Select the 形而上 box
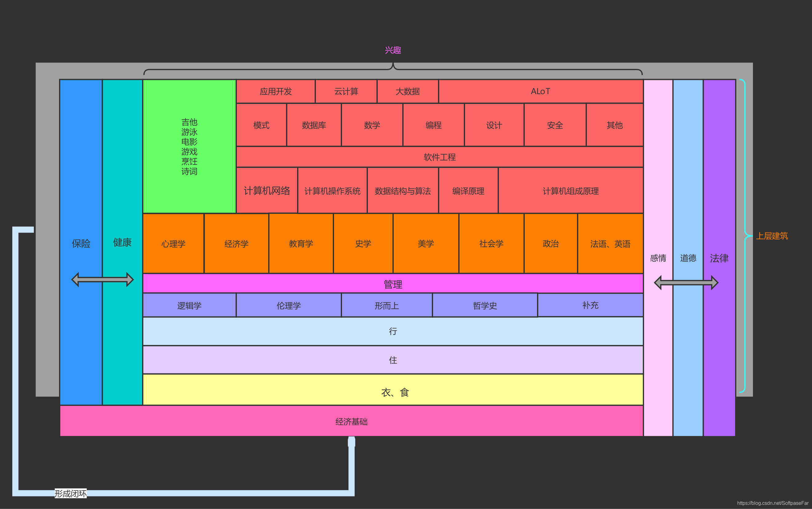Viewport: 812px width, 509px height. 387,305
